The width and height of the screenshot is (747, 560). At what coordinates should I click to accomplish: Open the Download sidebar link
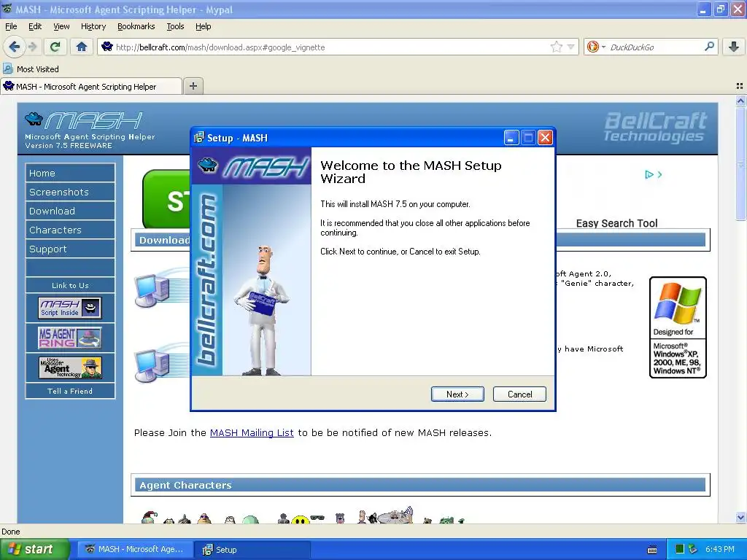point(70,211)
